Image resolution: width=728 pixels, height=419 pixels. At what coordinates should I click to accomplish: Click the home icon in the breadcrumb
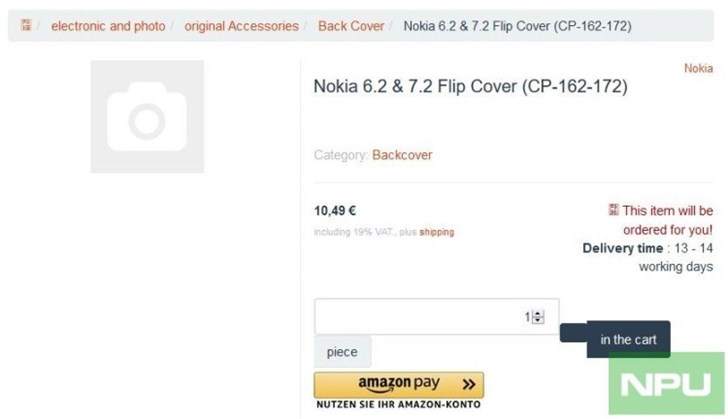(x=26, y=26)
